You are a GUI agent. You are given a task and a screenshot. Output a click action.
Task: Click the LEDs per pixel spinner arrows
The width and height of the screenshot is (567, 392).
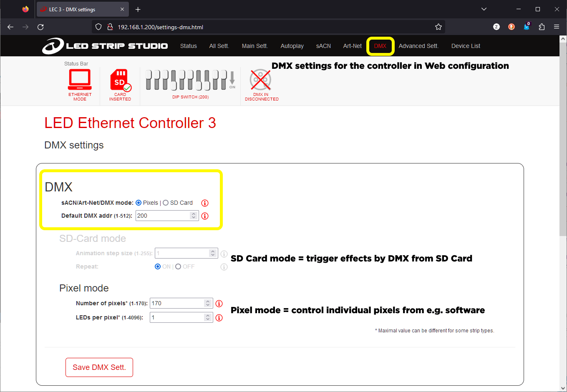(208, 317)
